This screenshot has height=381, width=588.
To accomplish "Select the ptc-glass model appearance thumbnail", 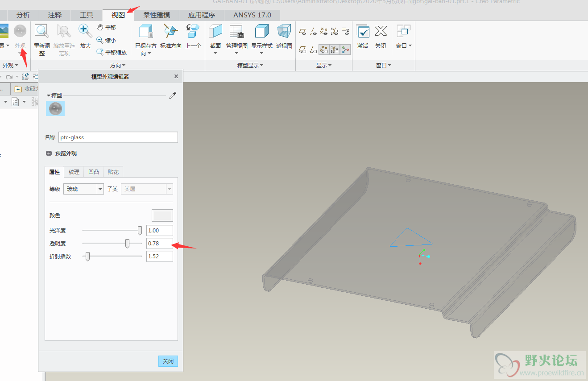I will click(x=56, y=108).
